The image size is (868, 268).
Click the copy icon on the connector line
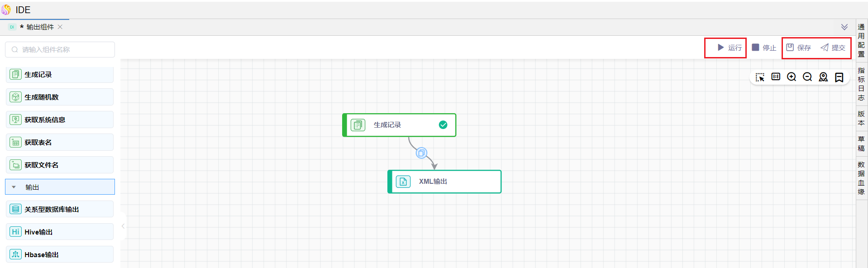pos(421,153)
